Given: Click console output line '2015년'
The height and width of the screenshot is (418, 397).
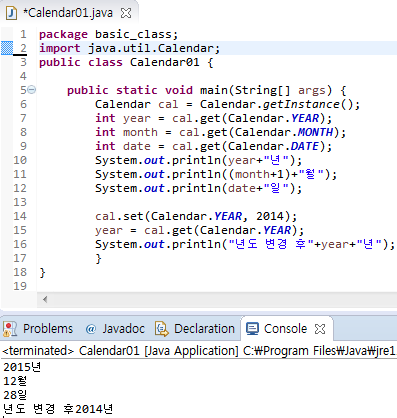Looking at the screenshot, I should pyautogui.click(x=22, y=367).
